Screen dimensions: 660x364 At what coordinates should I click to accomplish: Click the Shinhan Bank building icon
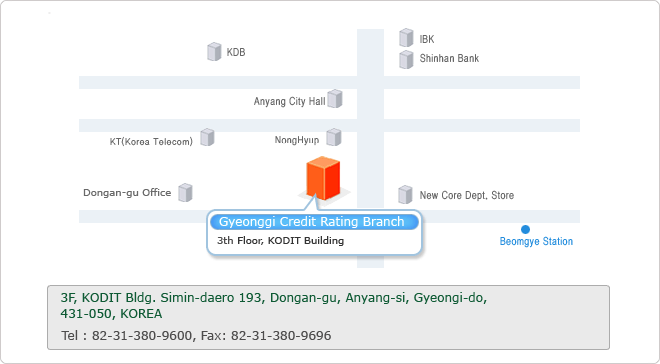coord(406,59)
